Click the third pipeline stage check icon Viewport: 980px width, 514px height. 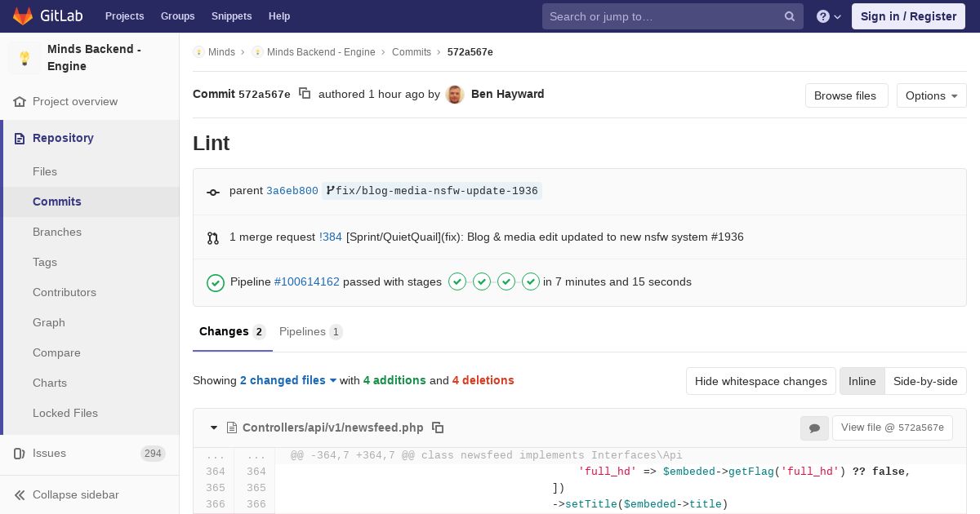pos(506,281)
